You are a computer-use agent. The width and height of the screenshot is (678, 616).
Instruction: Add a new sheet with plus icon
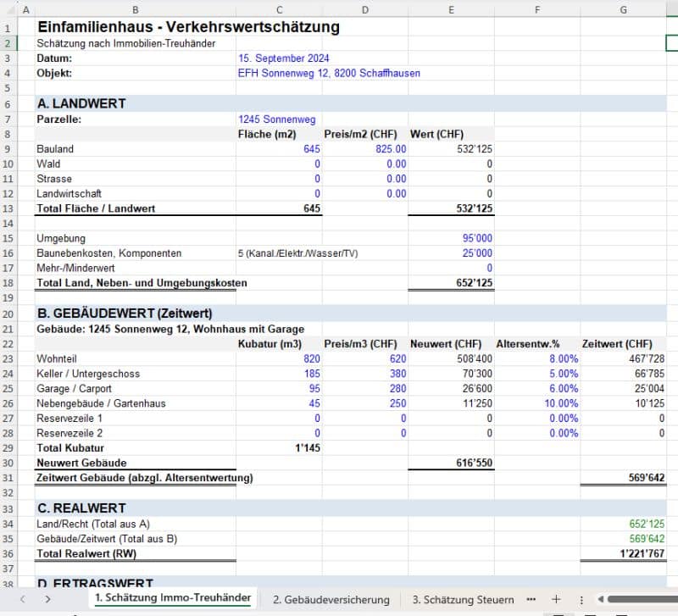[x=556, y=599]
